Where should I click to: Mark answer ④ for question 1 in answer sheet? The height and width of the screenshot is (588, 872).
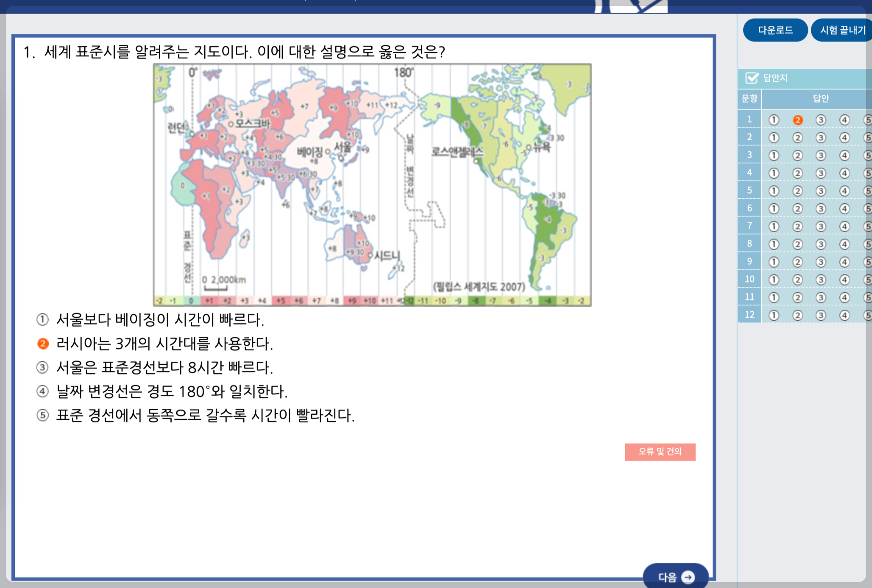pyautogui.click(x=844, y=120)
